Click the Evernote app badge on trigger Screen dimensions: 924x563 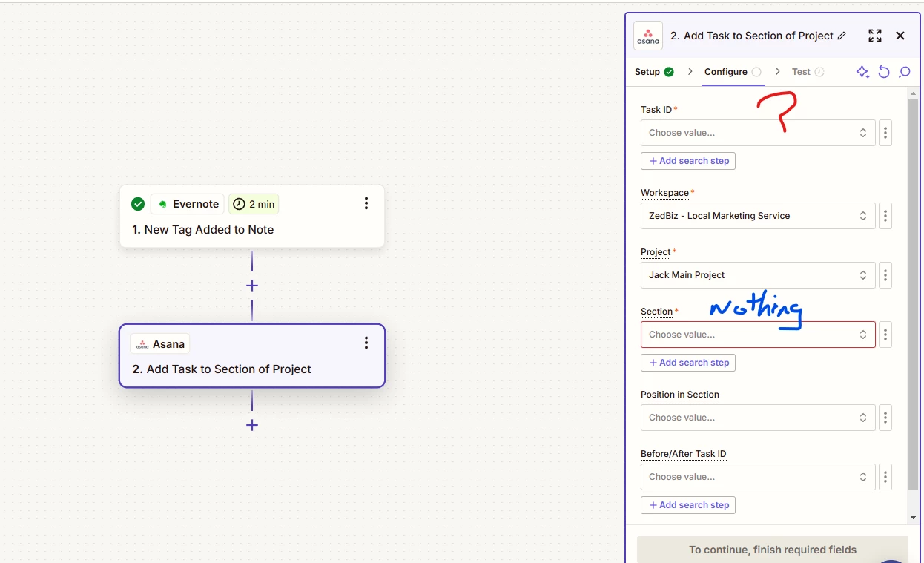[x=188, y=204]
